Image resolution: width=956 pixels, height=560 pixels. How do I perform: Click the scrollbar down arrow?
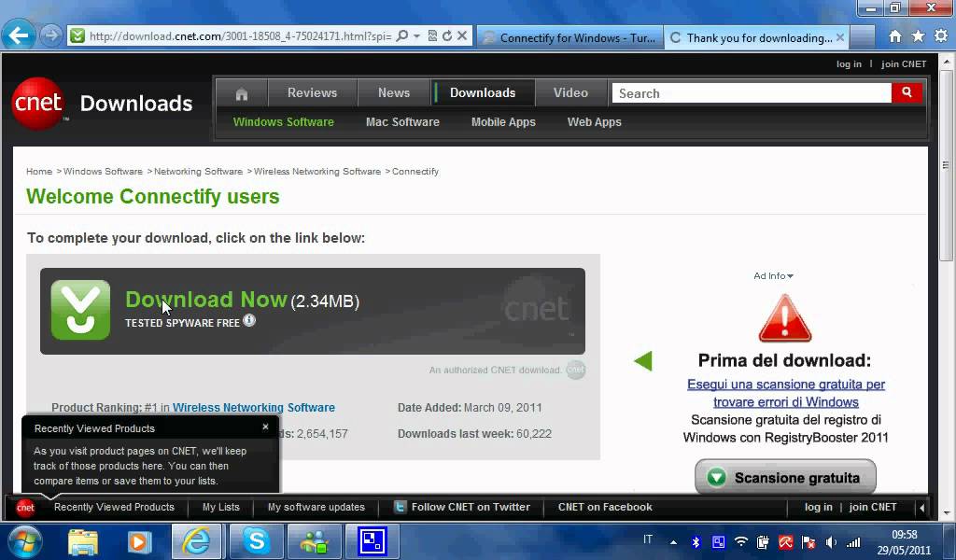[947, 513]
